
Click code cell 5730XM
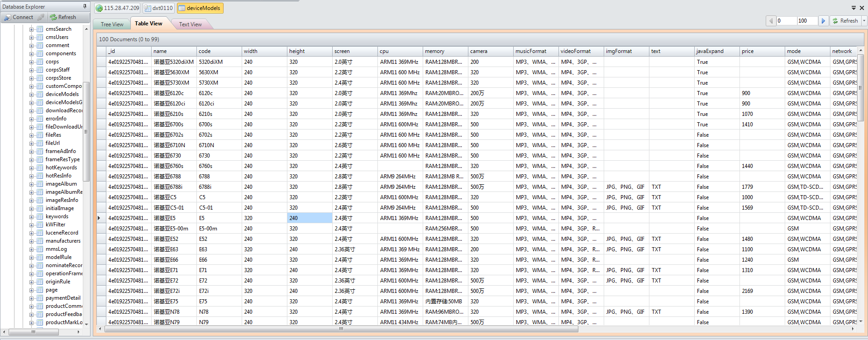point(219,83)
